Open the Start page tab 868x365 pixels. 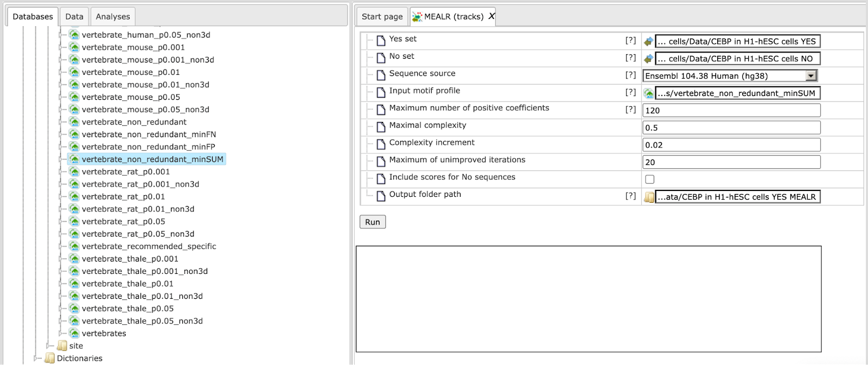[382, 16]
